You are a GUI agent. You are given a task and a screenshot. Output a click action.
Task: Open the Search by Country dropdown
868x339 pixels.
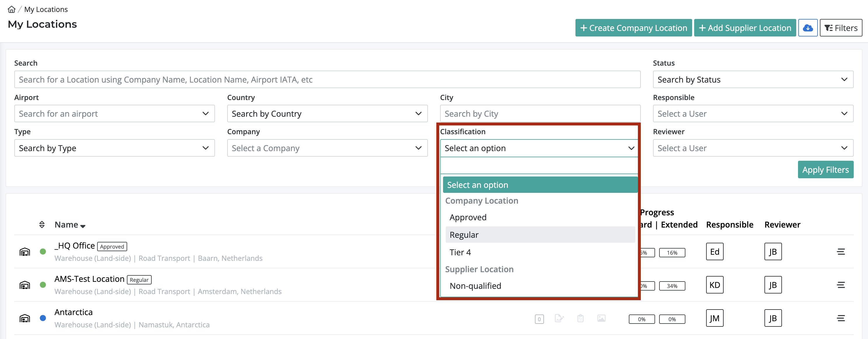pos(327,114)
